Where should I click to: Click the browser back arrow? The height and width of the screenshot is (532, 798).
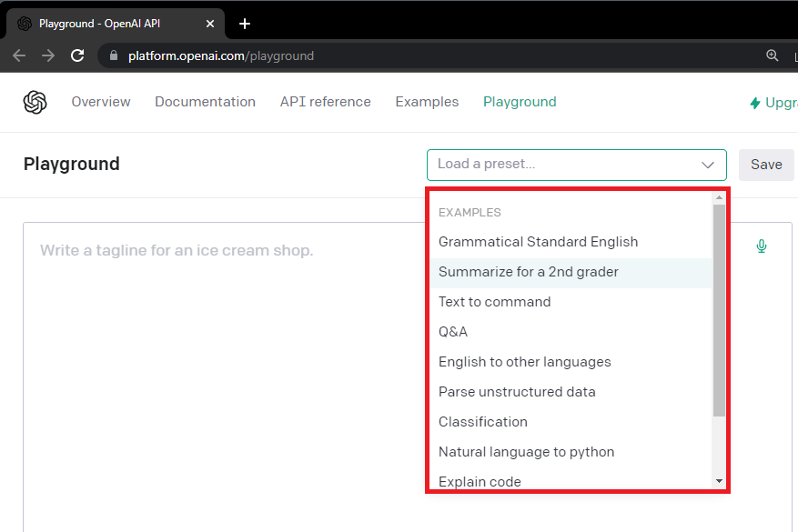18,55
